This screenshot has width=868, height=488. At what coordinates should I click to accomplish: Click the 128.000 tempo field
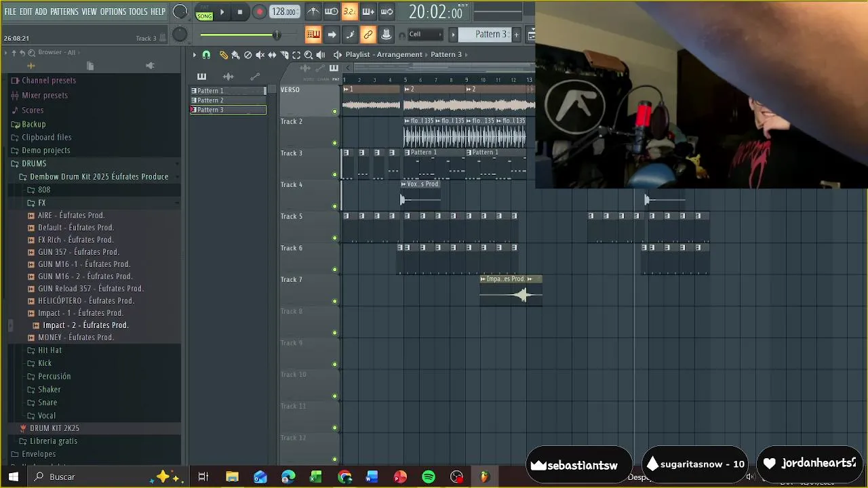click(x=284, y=12)
